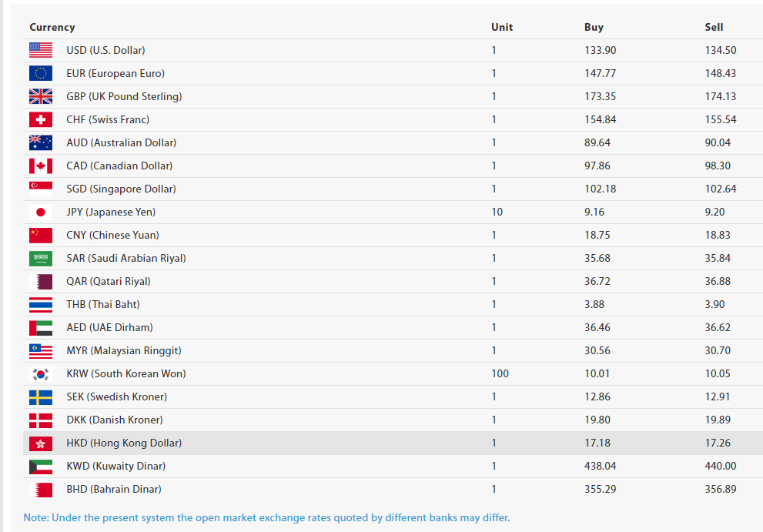This screenshot has height=532, width=763.
Task: Select the SGD (Singapore Dollar) label
Action: (121, 189)
